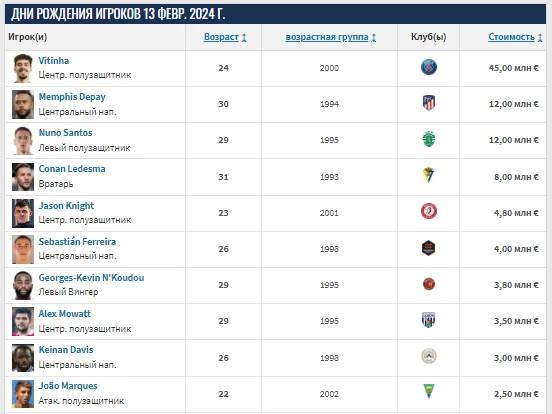Sort by возрастная группа column arrow
The width and height of the screenshot is (552, 414).
[374, 37]
